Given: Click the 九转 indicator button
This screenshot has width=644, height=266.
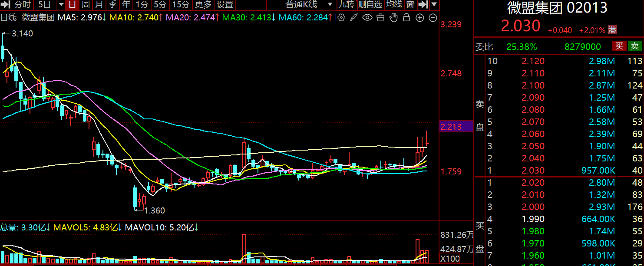Looking at the screenshot, I should click(346, 5).
